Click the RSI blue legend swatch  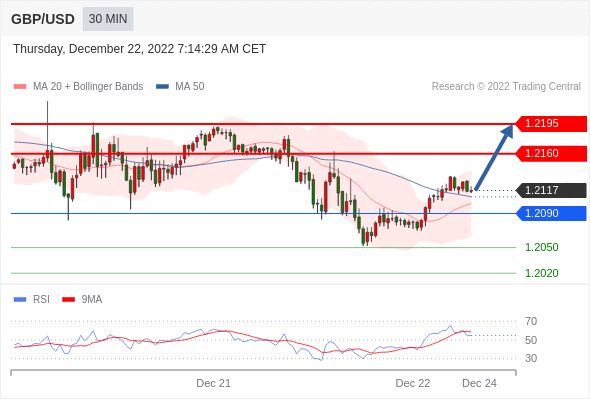point(20,300)
